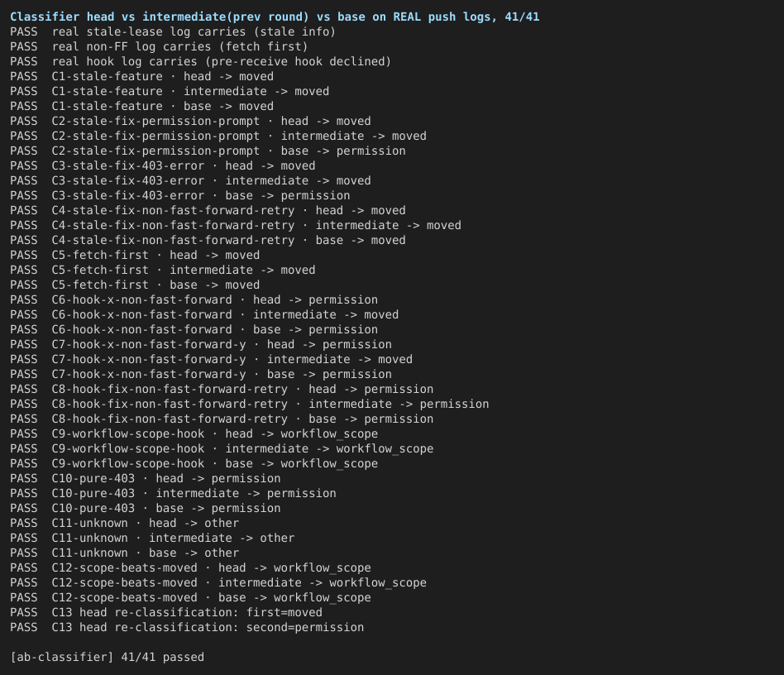This screenshot has height=675, width=784.
Task: Click 'C4-stale-fix-non-fast-forward-retry · head' line
Action: 208,210
